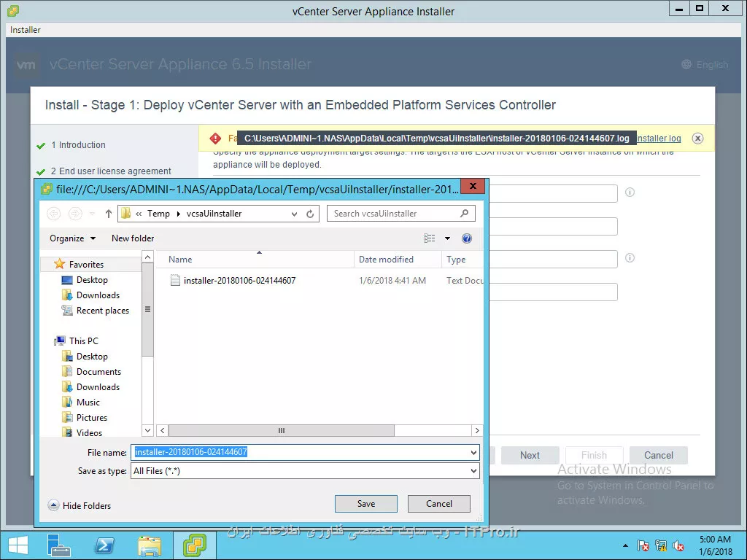Select Desktop under Favorites
This screenshot has height=560, width=747.
pos(92,280)
